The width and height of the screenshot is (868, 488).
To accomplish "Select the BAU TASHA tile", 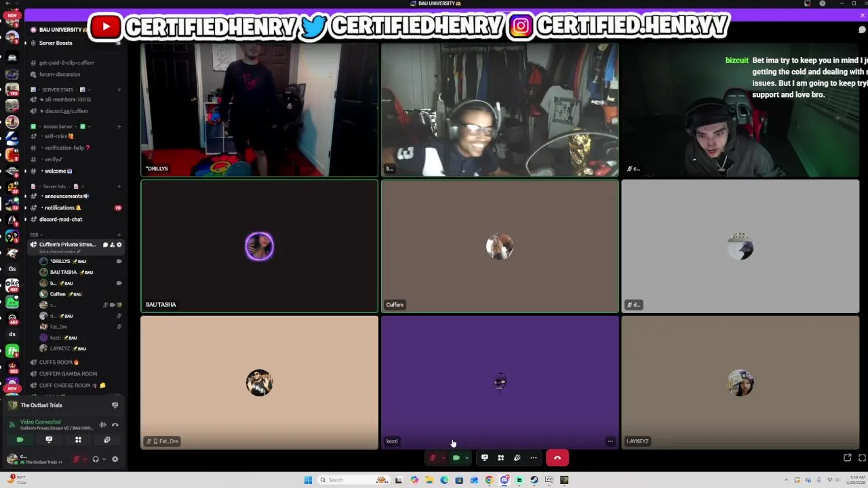I will tap(259, 246).
